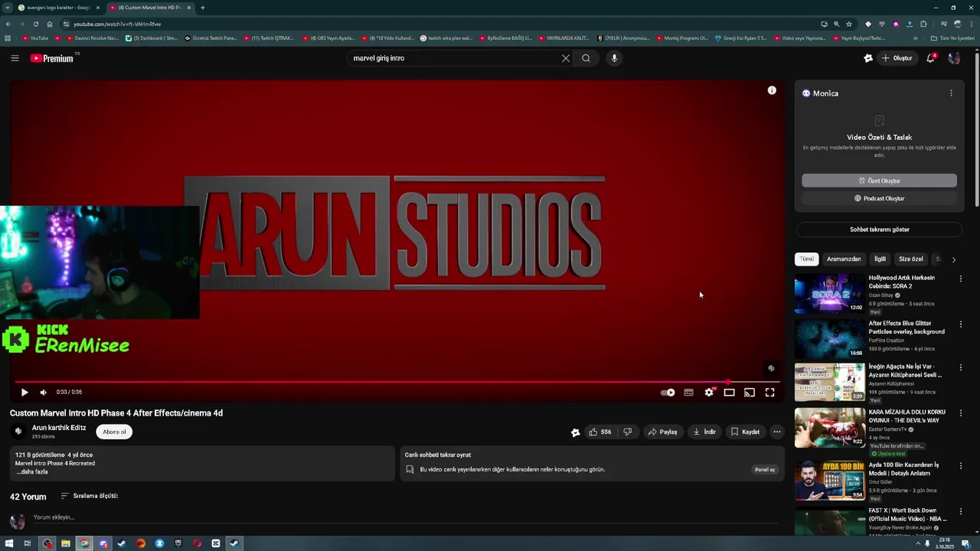Select Tümü filter chip
The image size is (980, 551).
[x=807, y=259]
